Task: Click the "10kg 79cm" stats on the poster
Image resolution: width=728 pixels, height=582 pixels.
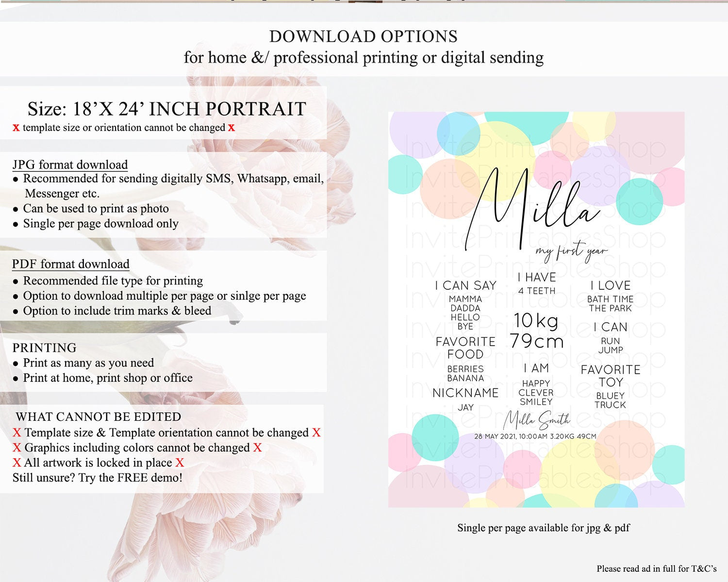Action: [x=536, y=331]
